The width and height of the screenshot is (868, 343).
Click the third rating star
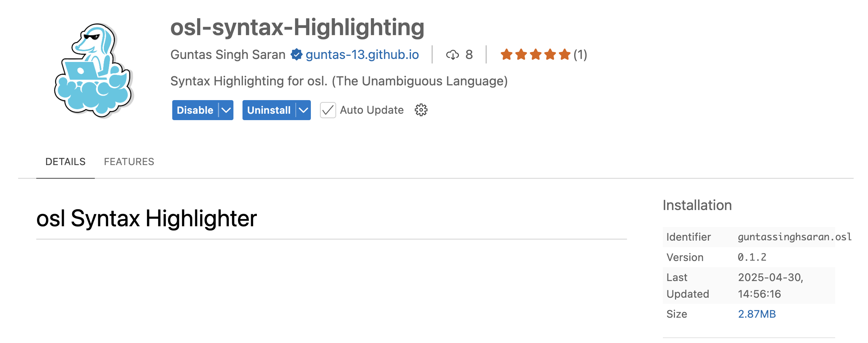pyautogui.click(x=536, y=54)
